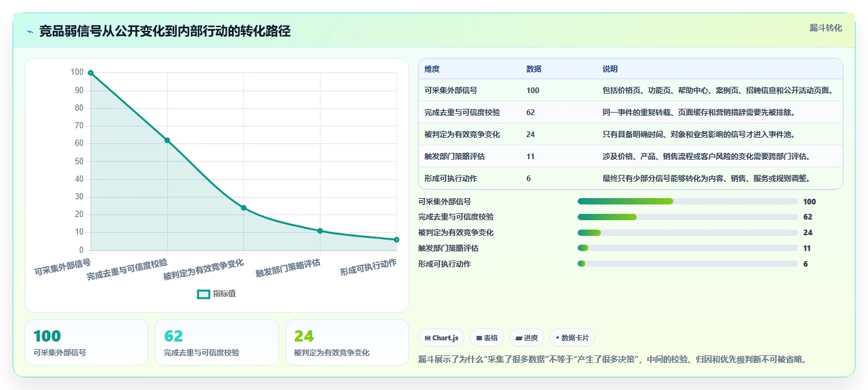Toggle the 指标值 legend swatch
This screenshot has height=390, width=868.
coord(204,294)
